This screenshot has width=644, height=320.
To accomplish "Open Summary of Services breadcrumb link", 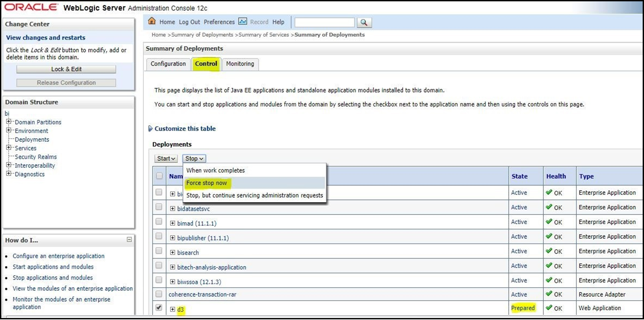I will pos(264,35).
